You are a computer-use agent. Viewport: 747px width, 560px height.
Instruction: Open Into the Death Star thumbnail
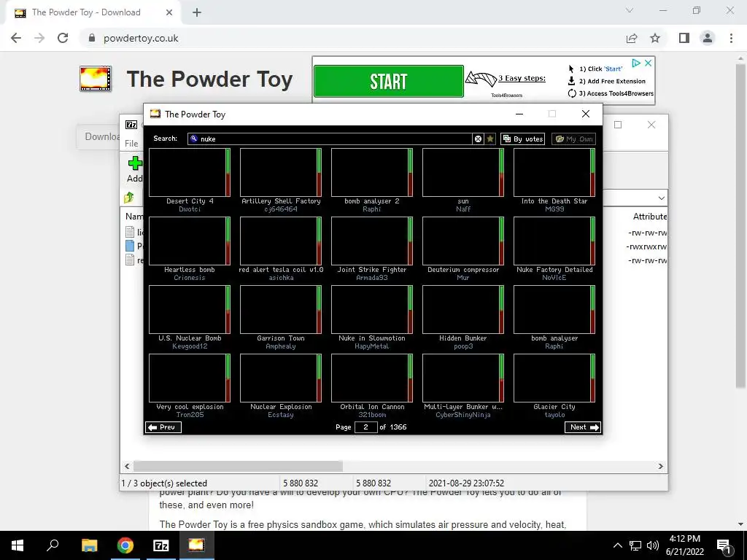tap(554, 172)
